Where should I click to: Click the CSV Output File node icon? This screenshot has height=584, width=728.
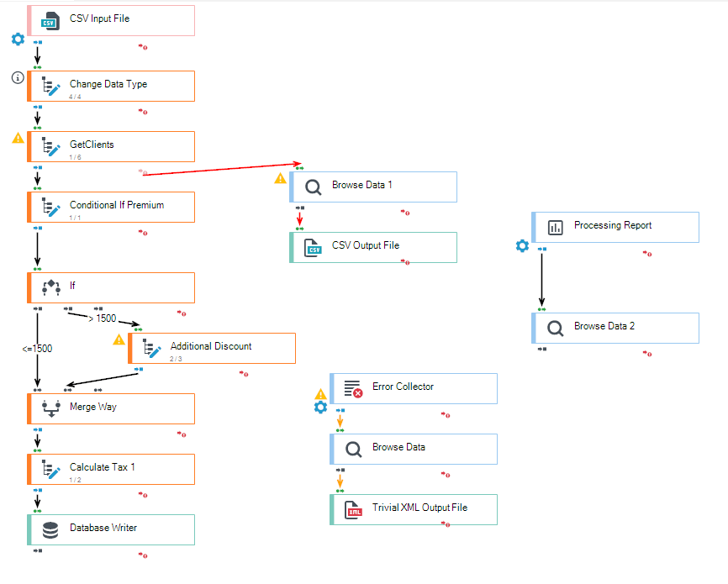coord(313,248)
